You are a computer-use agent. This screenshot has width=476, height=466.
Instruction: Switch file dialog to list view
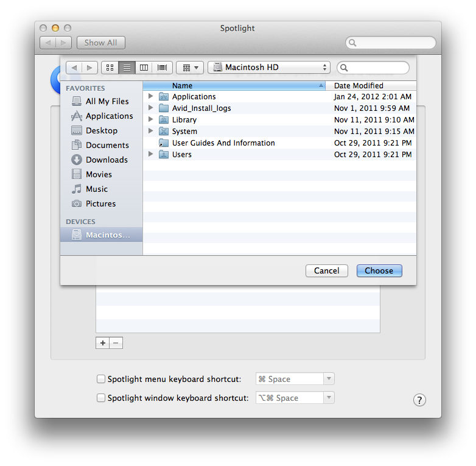127,68
